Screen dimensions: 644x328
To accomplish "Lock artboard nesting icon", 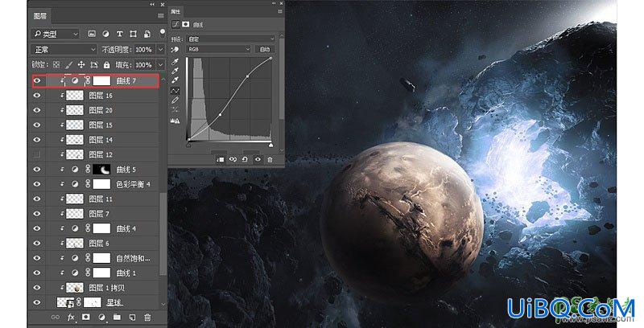I will coord(94,65).
